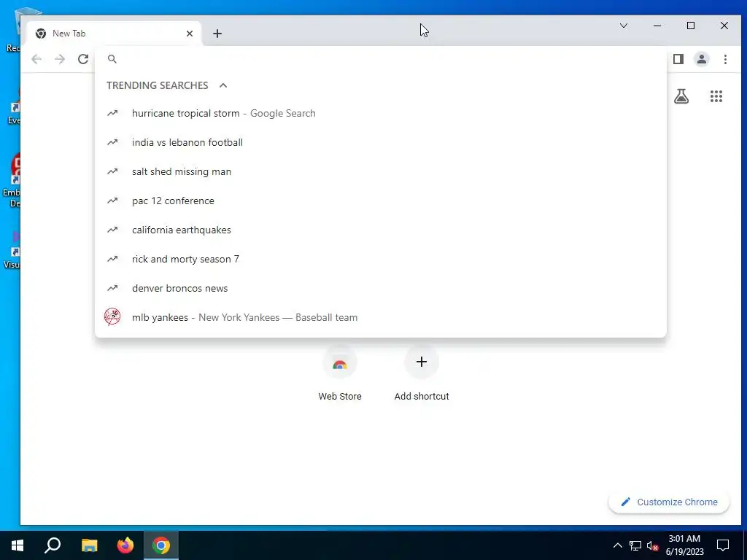747x560 pixels.
Task: Click the magnifier icon in the address bar
Action: tap(112, 59)
